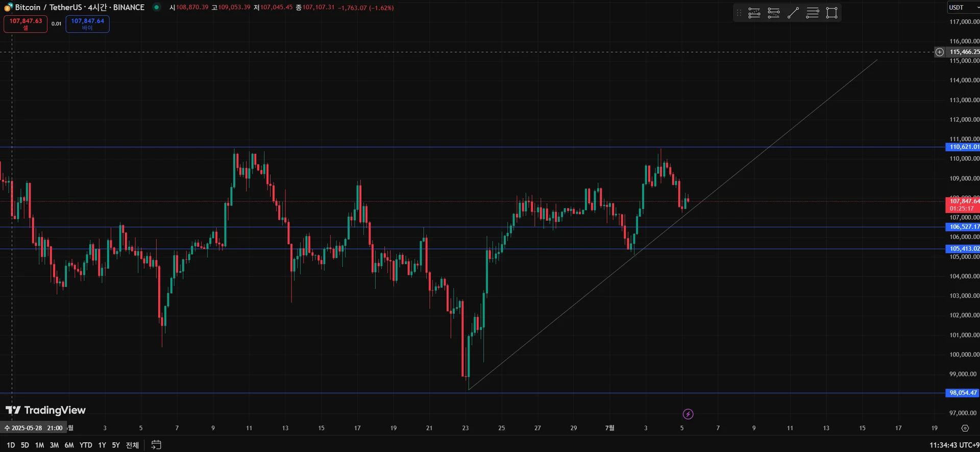The width and height of the screenshot is (980, 452).
Task: Select the 1Y time range
Action: tap(102, 445)
